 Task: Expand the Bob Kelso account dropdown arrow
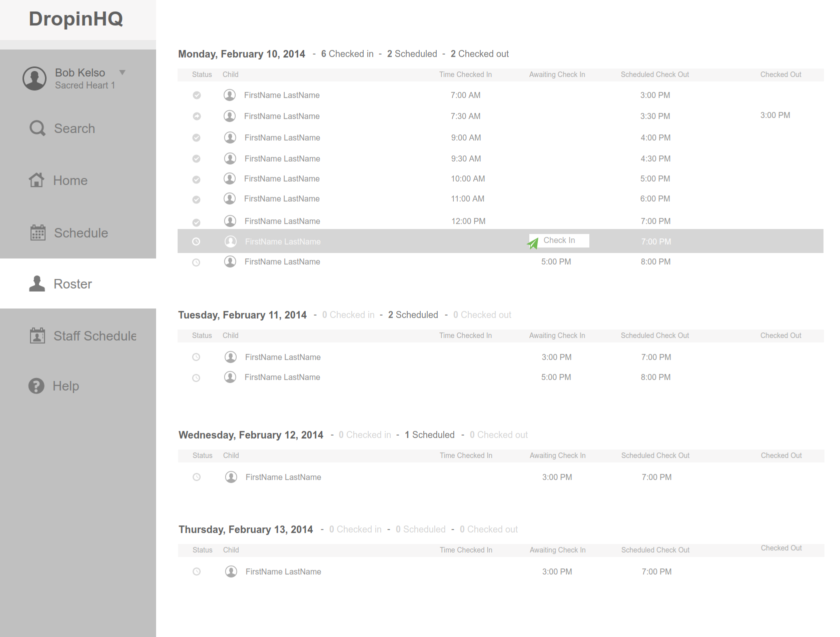pyautogui.click(x=122, y=72)
